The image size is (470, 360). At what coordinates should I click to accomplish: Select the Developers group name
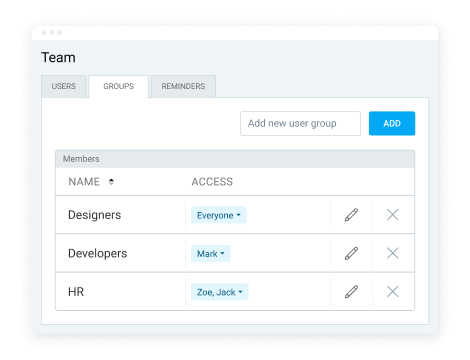(98, 253)
